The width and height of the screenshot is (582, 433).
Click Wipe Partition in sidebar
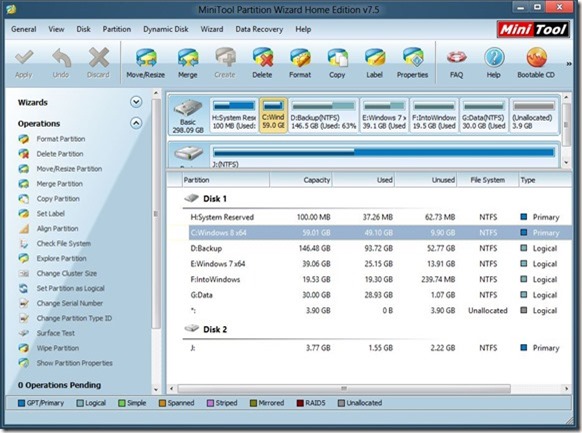[x=58, y=348]
